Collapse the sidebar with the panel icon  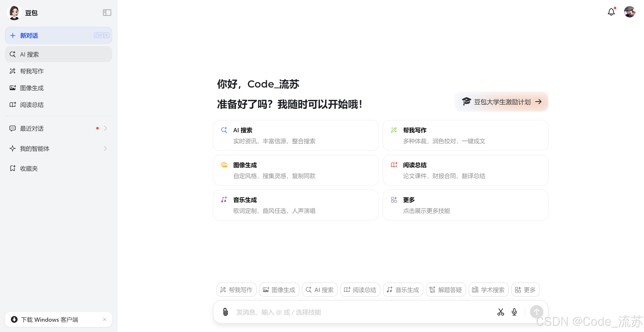tap(107, 13)
